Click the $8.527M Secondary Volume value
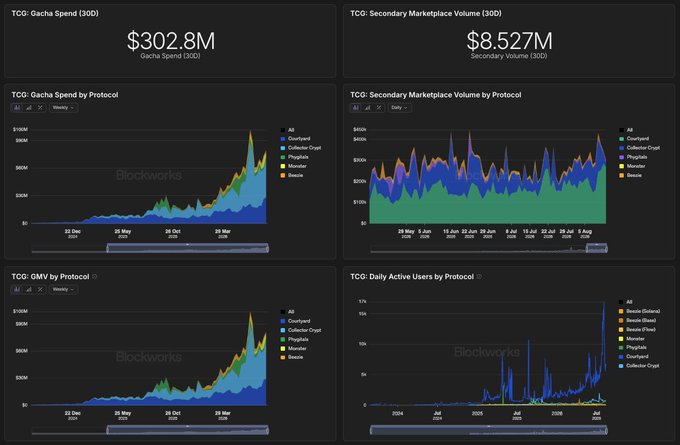 click(509, 41)
